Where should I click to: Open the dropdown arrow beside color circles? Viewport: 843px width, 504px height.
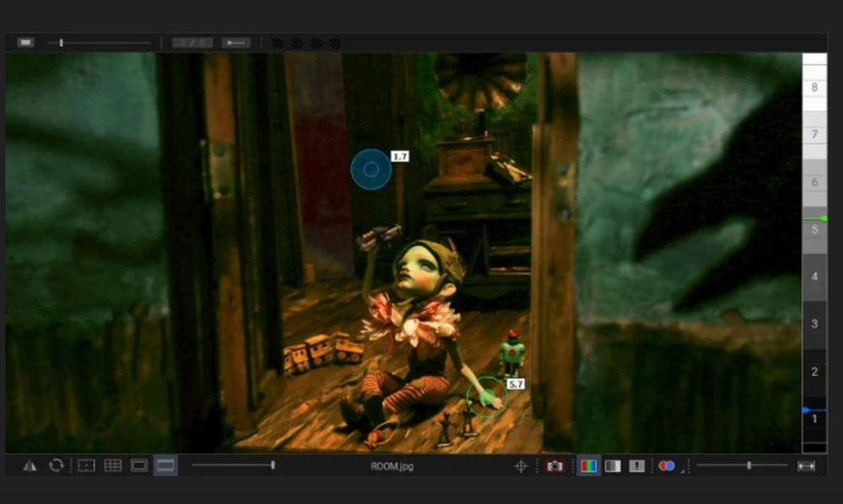[x=683, y=471]
